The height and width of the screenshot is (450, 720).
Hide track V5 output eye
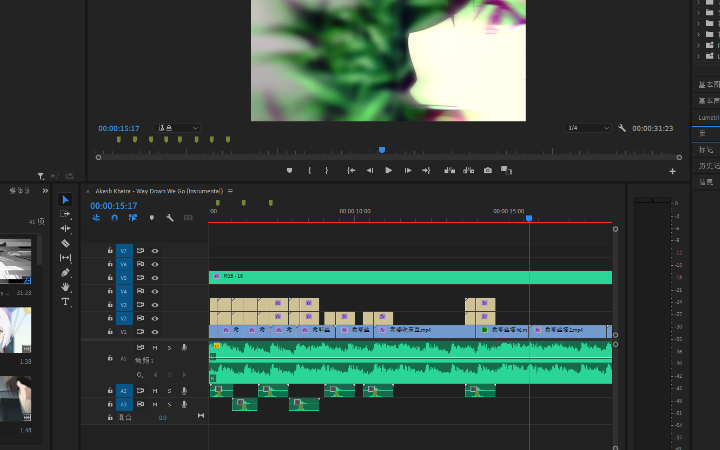155,278
